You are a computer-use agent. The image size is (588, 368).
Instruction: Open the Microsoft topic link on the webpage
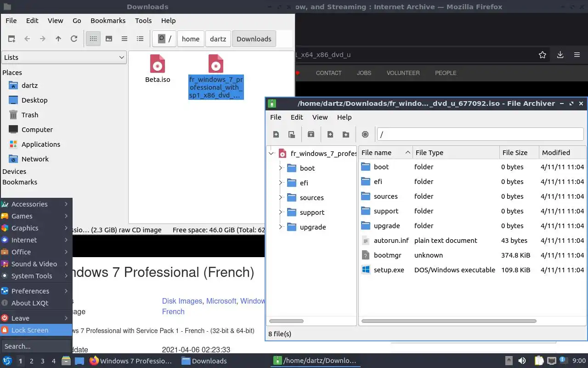tap(221, 301)
